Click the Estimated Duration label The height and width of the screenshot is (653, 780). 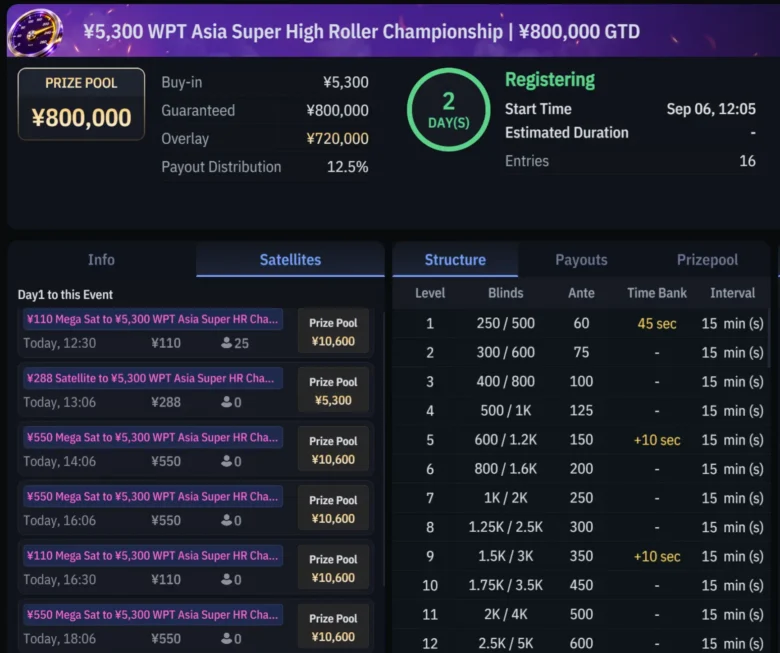tap(567, 133)
